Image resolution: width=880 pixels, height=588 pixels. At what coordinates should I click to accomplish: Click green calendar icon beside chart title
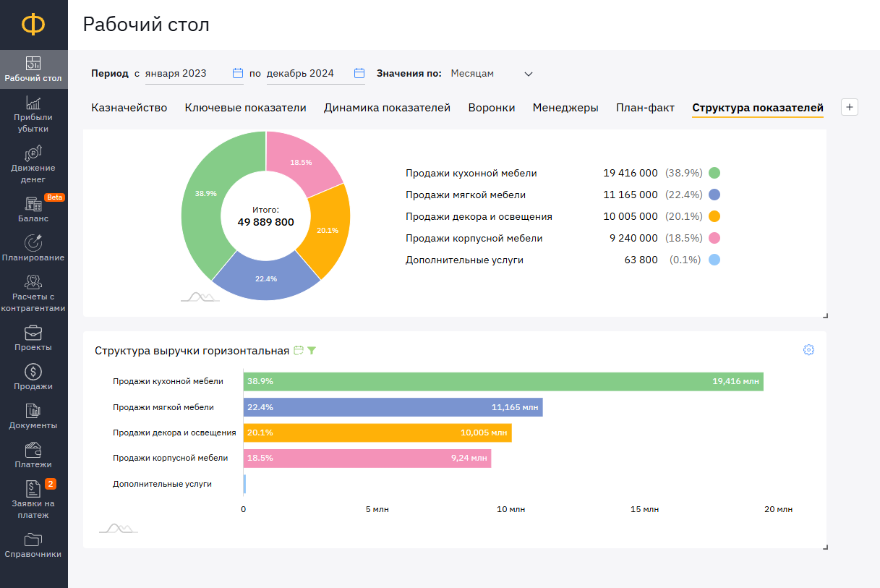[x=299, y=351]
